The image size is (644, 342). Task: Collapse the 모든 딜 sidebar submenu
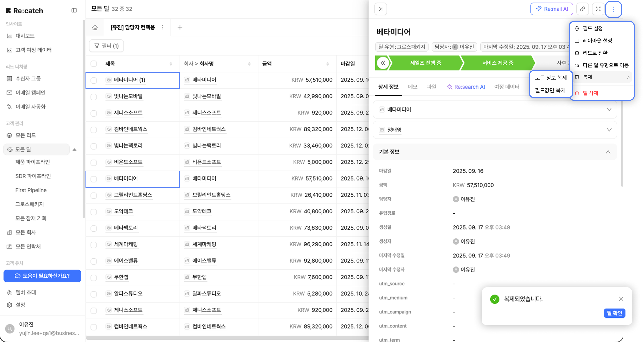74,150
